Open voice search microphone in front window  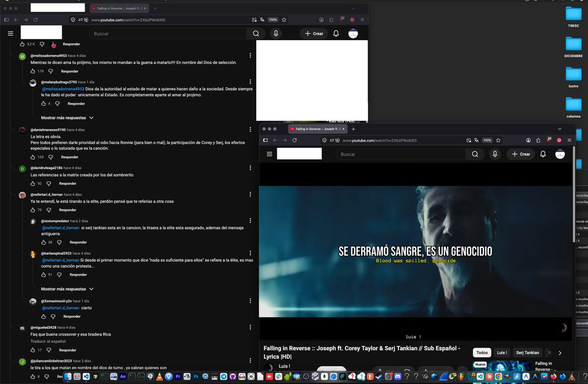click(x=495, y=154)
